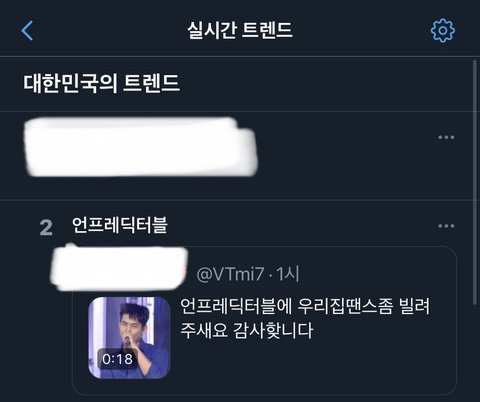Open more options beside 언프레딕터블 trend

pyautogui.click(x=446, y=226)
